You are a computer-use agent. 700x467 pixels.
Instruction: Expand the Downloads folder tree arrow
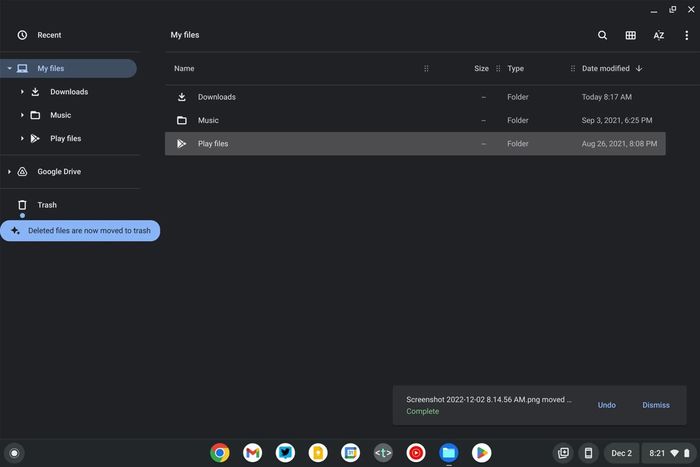point(22,92)
